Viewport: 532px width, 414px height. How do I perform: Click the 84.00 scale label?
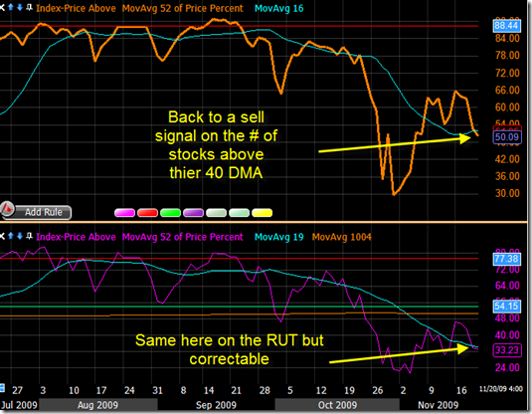(x=507, y=39)
